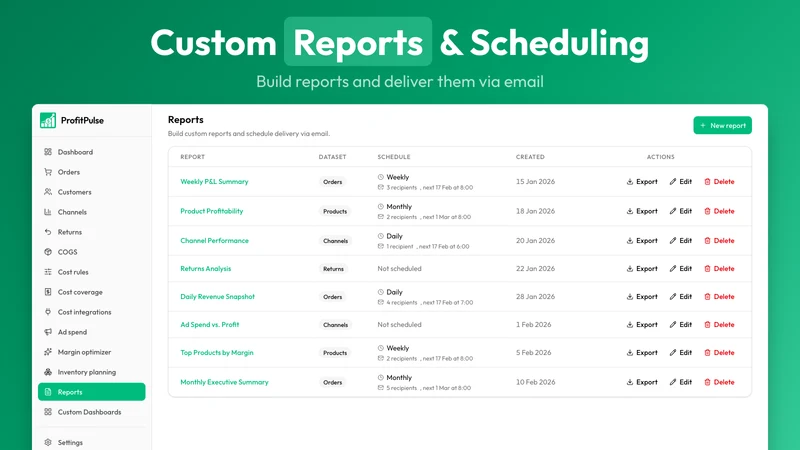Delete the Daily Revenue Snapshot report
The image size is (800, 450).
tap(719, 296)
